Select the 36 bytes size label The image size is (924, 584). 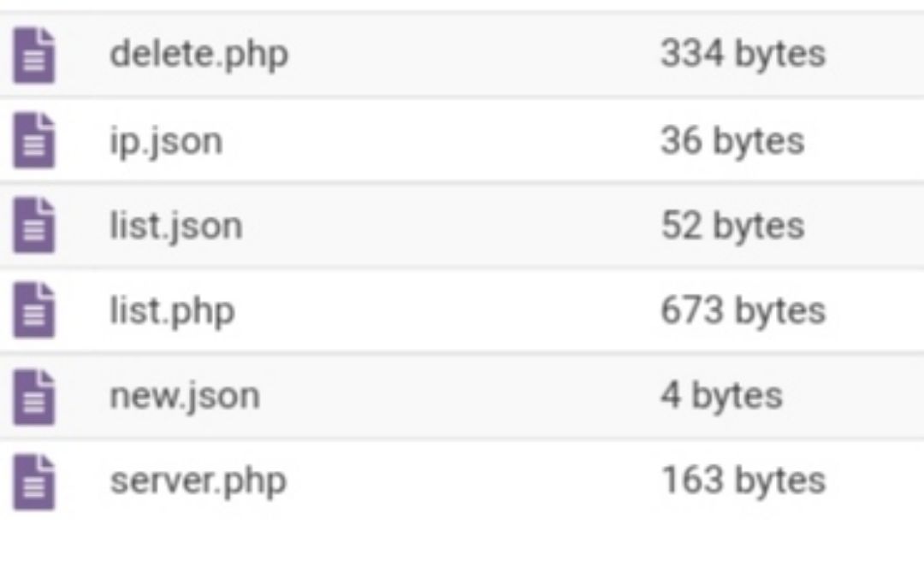(x=732, y=141)
